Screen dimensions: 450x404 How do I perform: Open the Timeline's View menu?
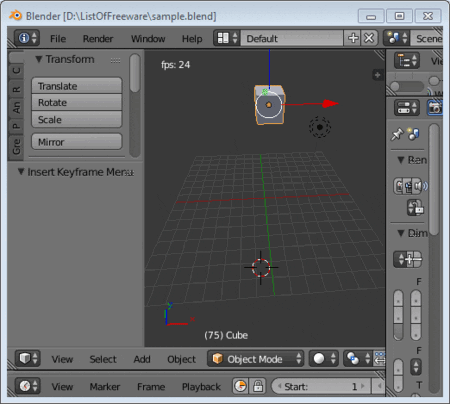click(62, 387)
